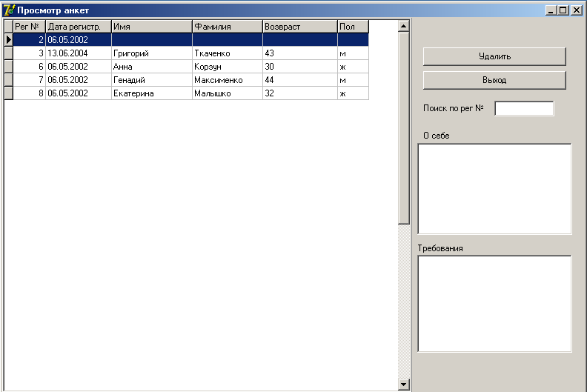587x392 pixels.
Task: Click the vertical scrollbar thumb of the grid
Action: click(x=404, y=126)
